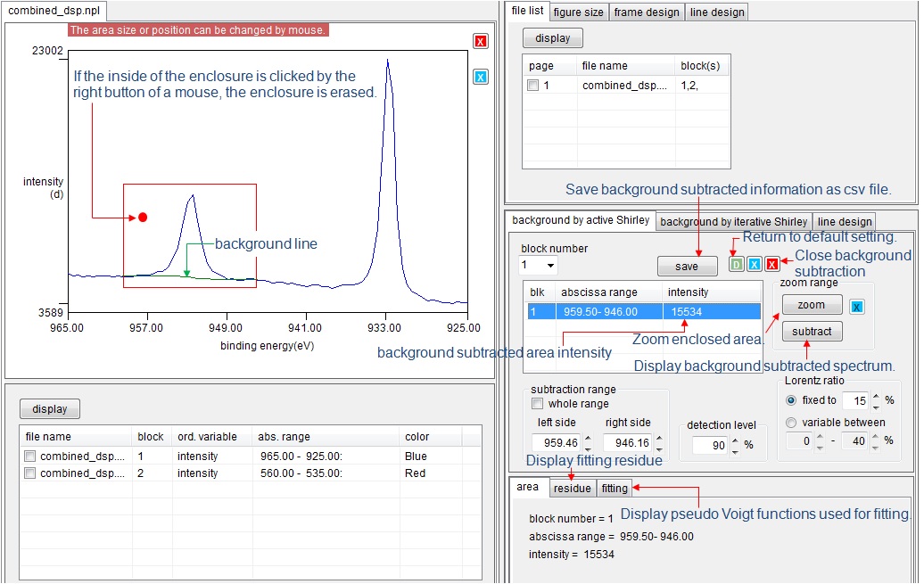Increase the left side value with its up arrow

(588, 439)
